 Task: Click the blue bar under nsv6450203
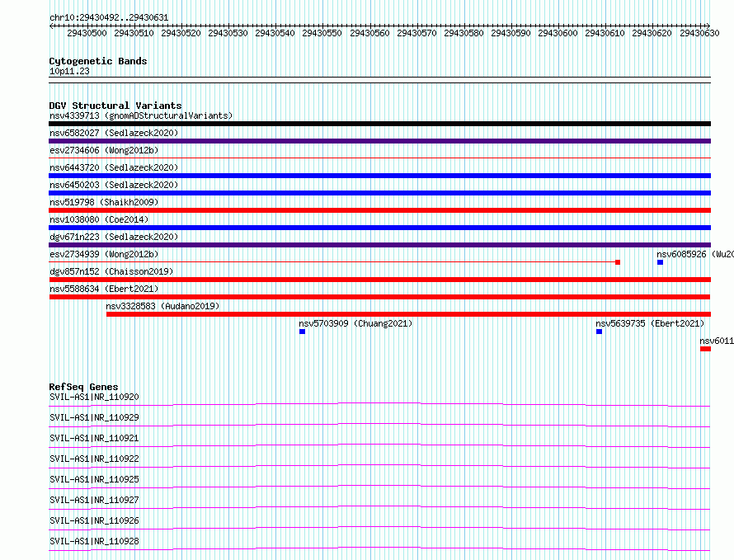tap(379, 193)
